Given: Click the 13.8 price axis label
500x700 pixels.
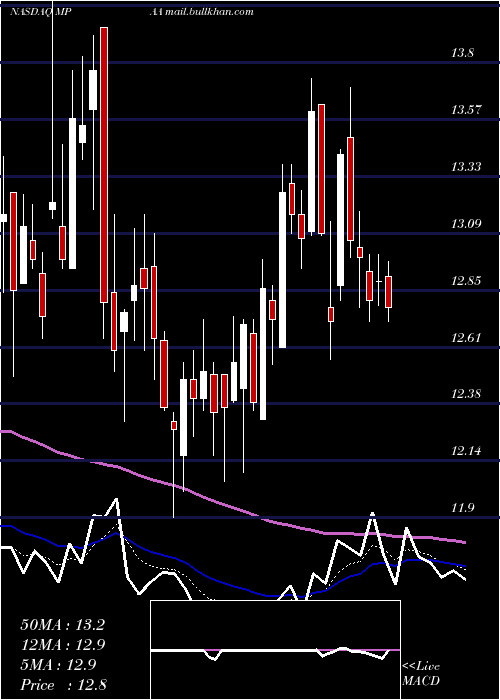Looking at the screenshot, I should (462, 54).
